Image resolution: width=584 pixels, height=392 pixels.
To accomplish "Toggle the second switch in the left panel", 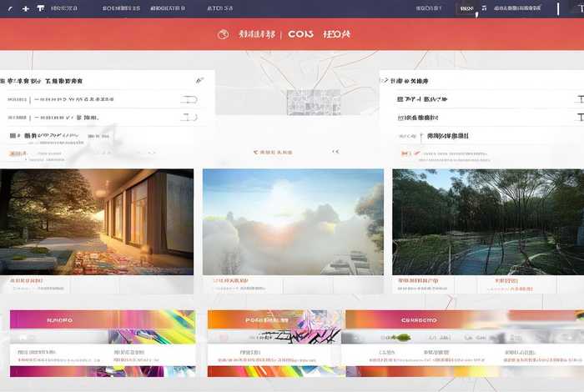I will [189, 118].
